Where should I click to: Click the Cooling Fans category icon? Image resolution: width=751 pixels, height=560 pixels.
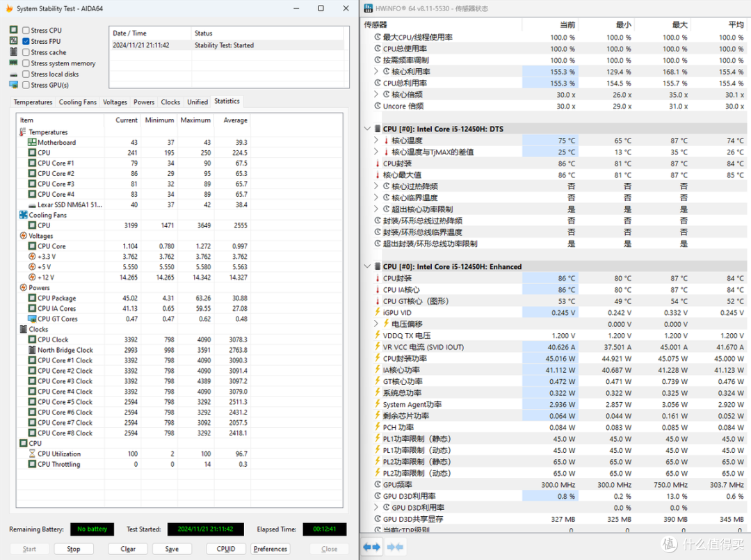click(x=23, y=215)
